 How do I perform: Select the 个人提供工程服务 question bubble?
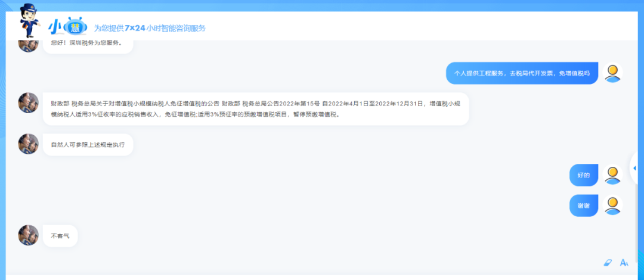(522, 73)
